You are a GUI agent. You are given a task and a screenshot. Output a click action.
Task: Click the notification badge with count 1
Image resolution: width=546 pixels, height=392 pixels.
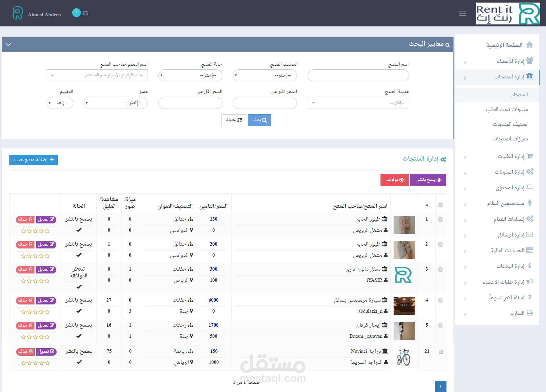click(76, 13)
